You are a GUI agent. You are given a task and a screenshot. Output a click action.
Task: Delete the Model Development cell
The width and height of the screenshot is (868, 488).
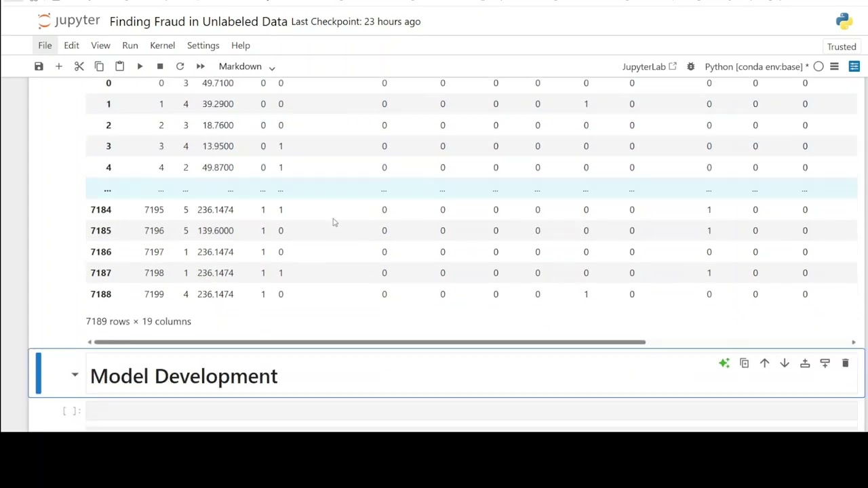[845, 363]
